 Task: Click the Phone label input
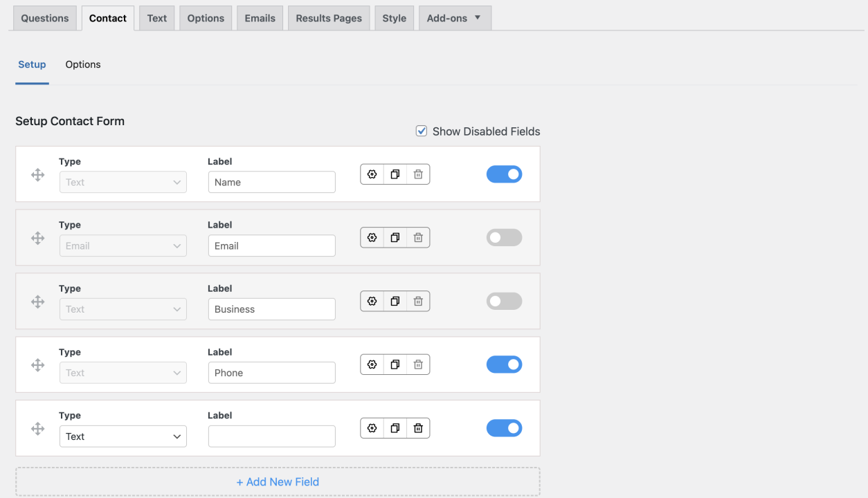272,373
